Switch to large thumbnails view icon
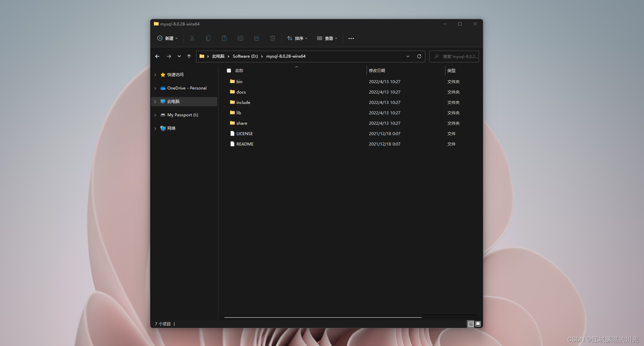Viewport: 644px width, 346px height. click(478, 324)
